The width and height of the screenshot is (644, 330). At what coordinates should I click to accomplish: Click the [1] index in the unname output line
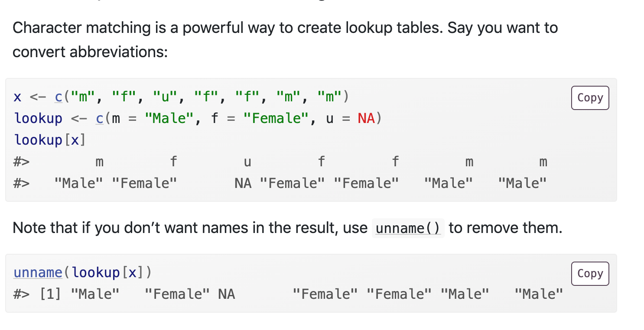point(51,294)
